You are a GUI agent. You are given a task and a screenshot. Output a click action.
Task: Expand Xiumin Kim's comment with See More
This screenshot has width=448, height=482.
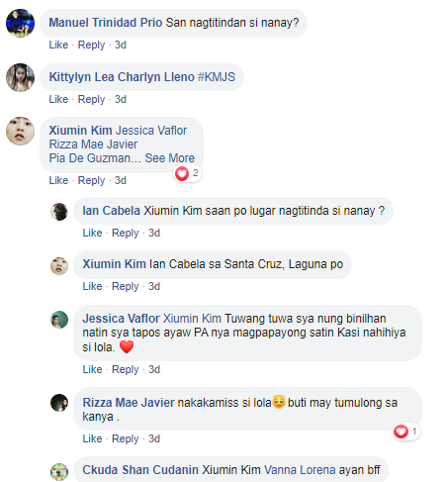[x=170, y=158]
